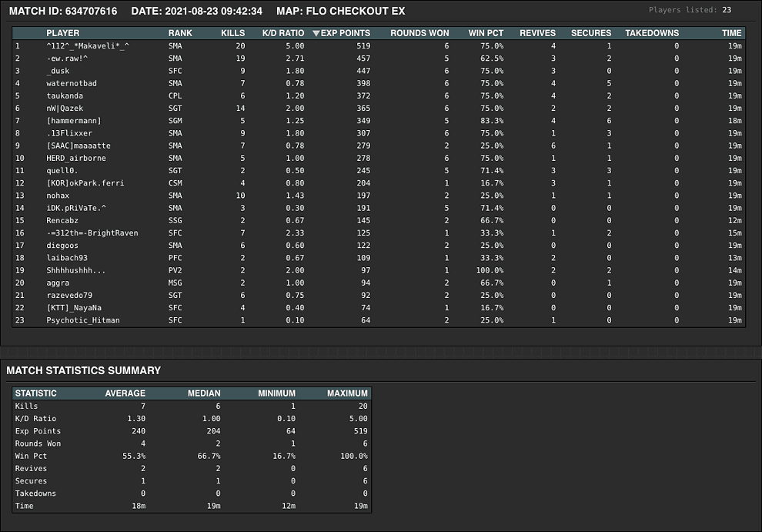Click the DATE: 2021-08-23 09:42:34 text
Image resolution: width=762 pixels, height=532 pixels.
[197, 12]
